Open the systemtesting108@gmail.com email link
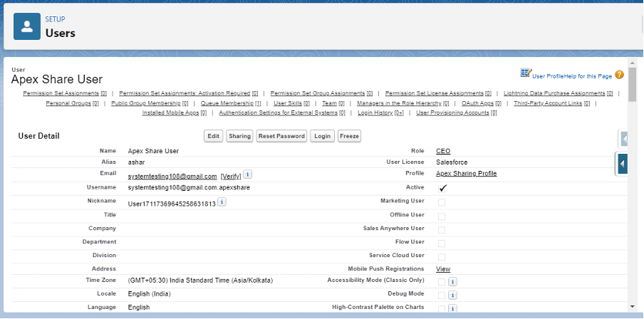The height and width of the screenshot is (319, 644). coord(172,177)
